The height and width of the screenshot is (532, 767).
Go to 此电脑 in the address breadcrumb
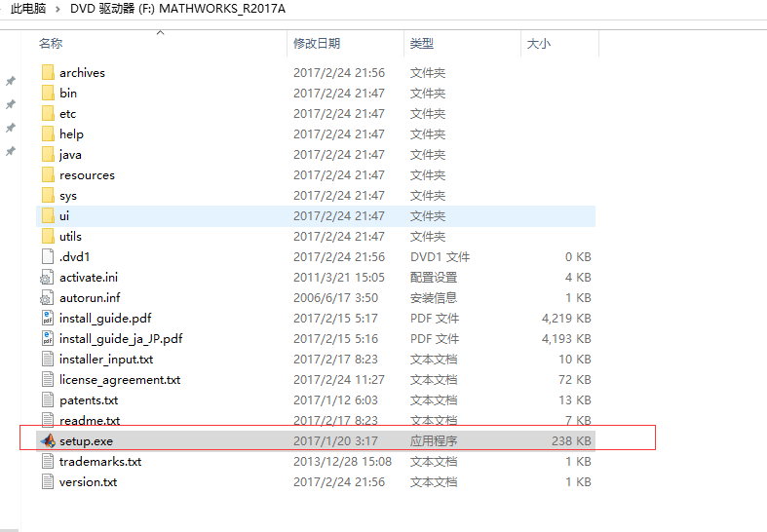(x=28, y=9)
